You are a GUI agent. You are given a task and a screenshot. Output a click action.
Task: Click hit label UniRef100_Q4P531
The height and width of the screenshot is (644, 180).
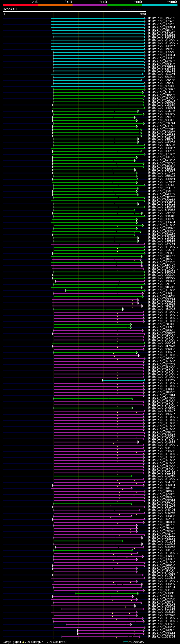click(161, 259)
